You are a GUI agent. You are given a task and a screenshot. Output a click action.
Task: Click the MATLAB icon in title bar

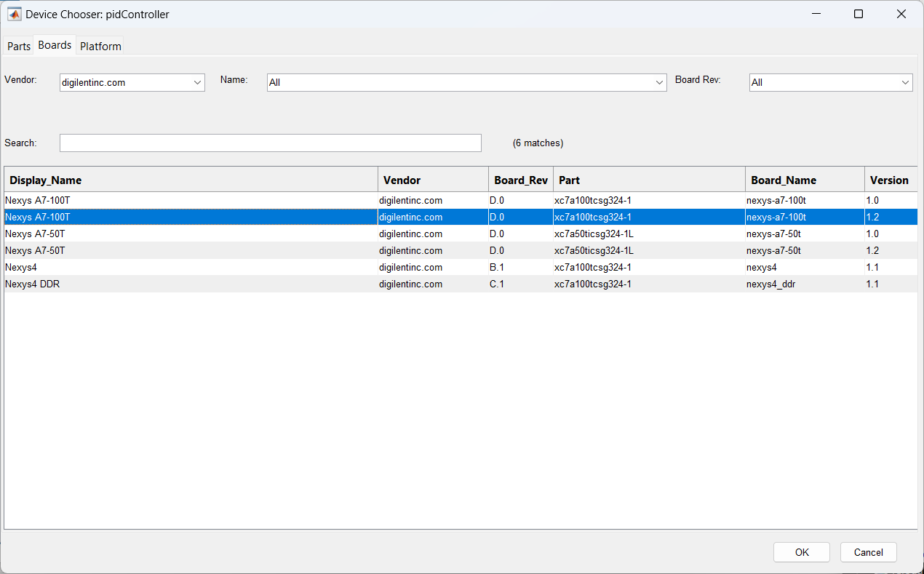[14, 14]
